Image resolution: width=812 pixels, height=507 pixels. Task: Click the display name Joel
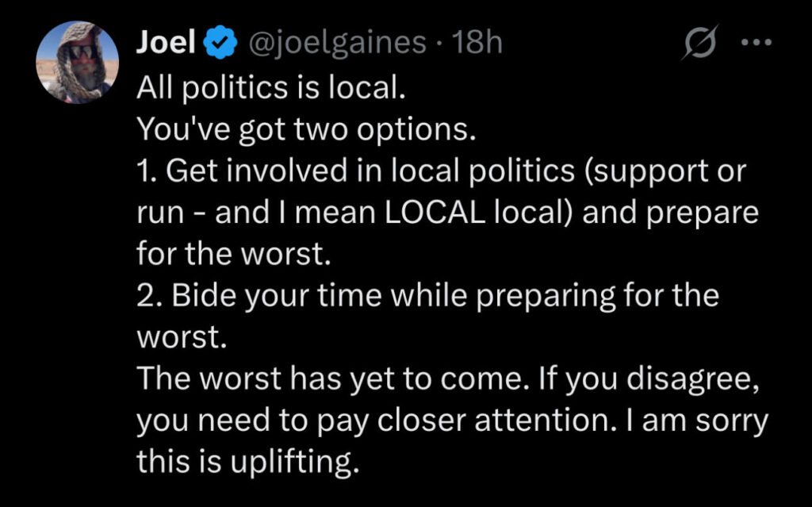(x=166, y=43)
